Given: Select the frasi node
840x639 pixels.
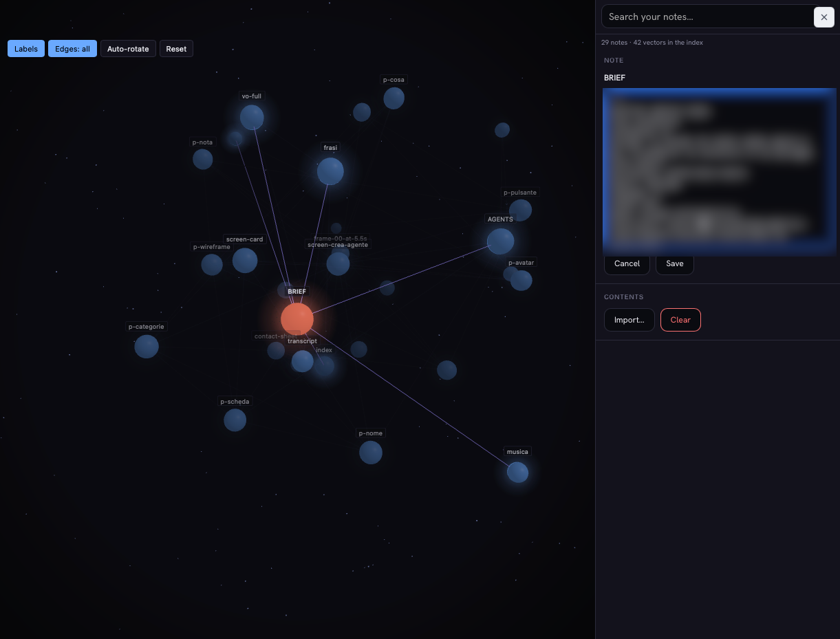Looking at the screenshot, I should [x=330, y=171].
